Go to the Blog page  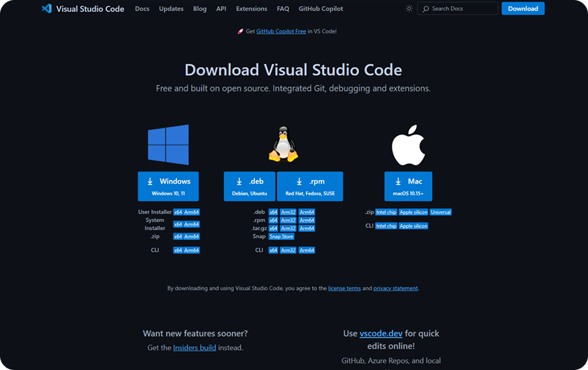[199, 9]
